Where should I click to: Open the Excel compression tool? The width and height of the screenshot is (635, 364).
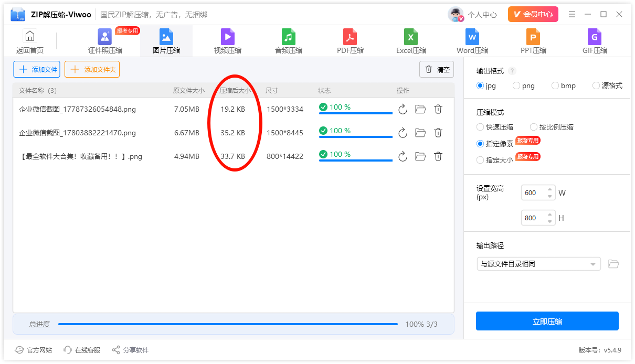coord(411,41)
